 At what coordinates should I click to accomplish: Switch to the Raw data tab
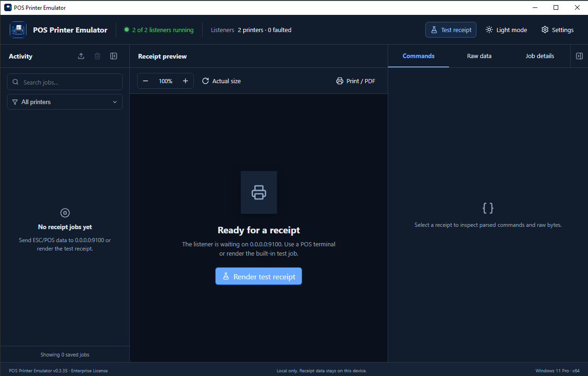coord(479,56)
